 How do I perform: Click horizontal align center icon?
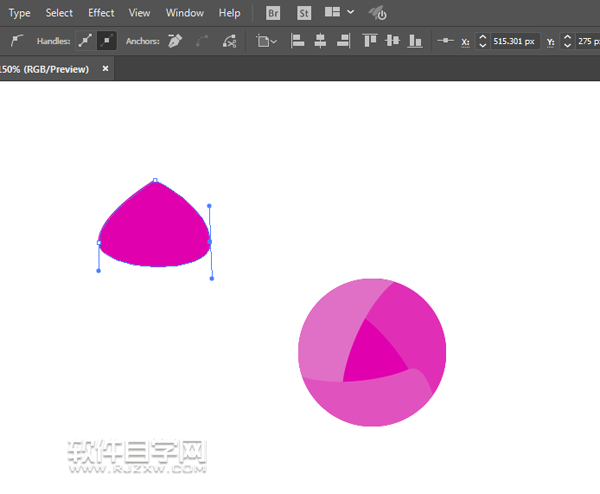320,41
